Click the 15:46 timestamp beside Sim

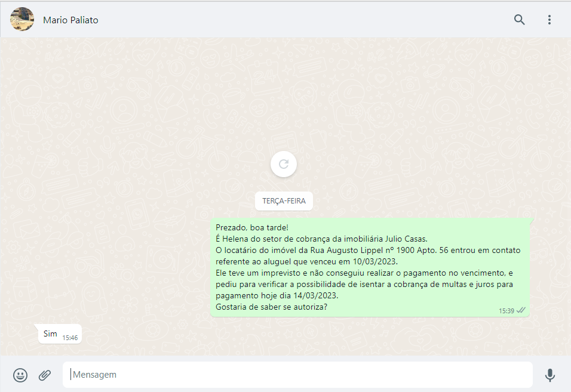[x=70, y=338]
